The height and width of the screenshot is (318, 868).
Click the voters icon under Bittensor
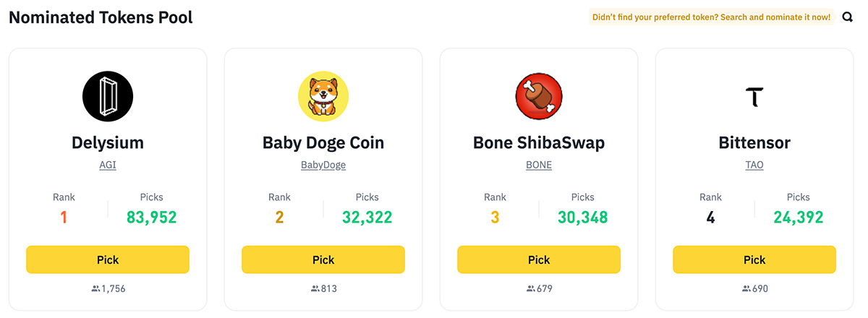coord(746,288)
